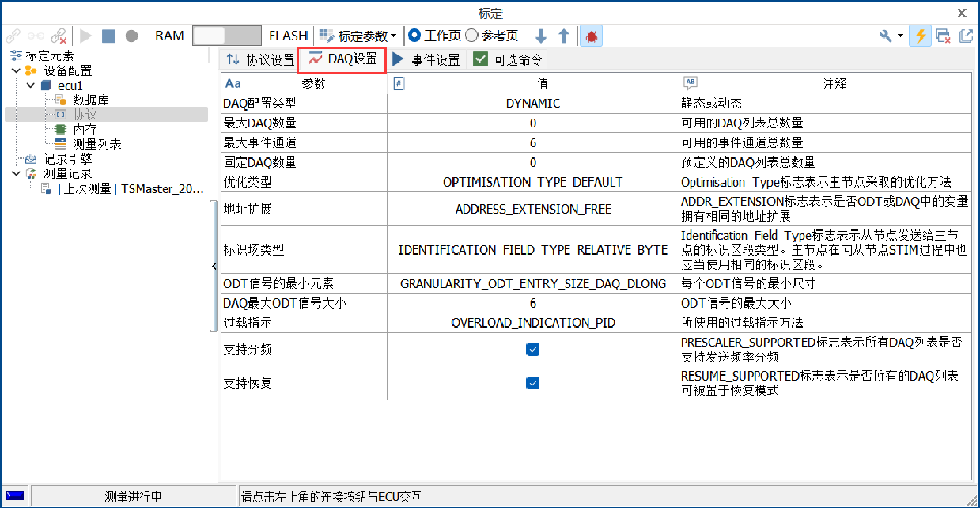Screen dimensions: 980x508
Task: Click the red bug debug icon
Action: [591, 36]
